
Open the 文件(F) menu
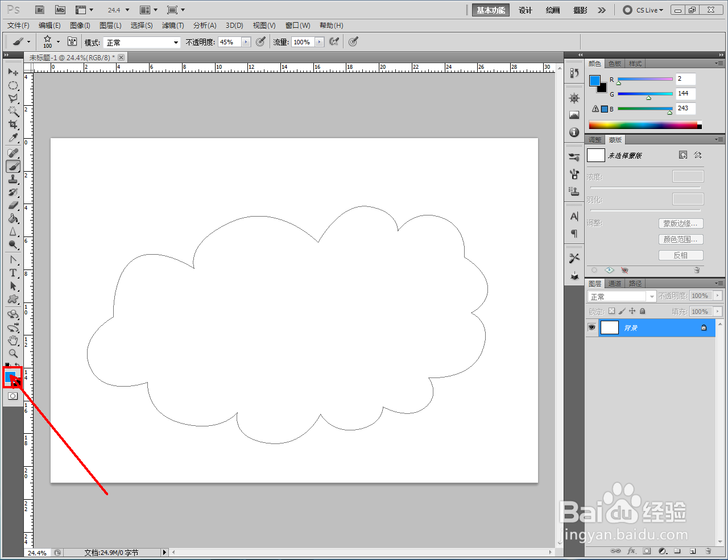click(18, 26)
